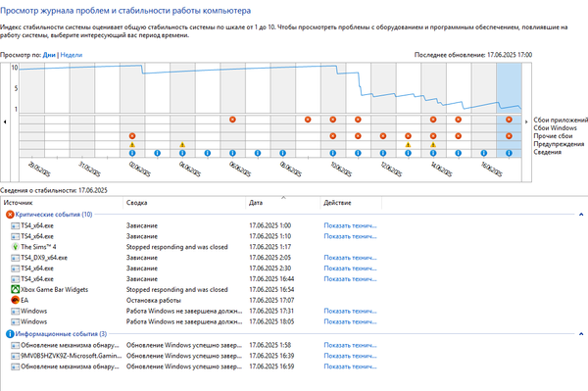This screenshot has width=588, height=391.
Task: Click the Xbox Game Bar Widgets icon
Action: pyautogui.click(x=15, y=289)
